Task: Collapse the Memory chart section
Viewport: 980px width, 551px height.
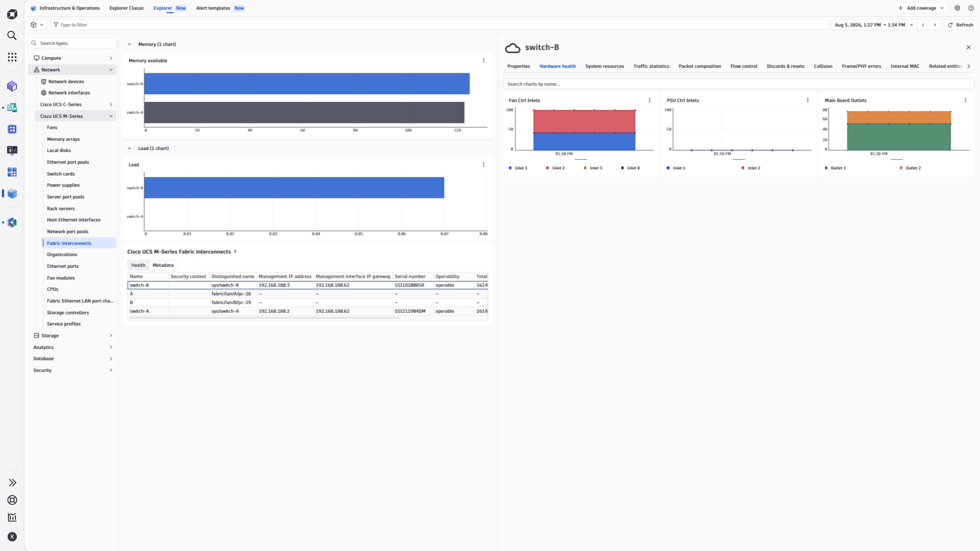Action: [129, 44]
